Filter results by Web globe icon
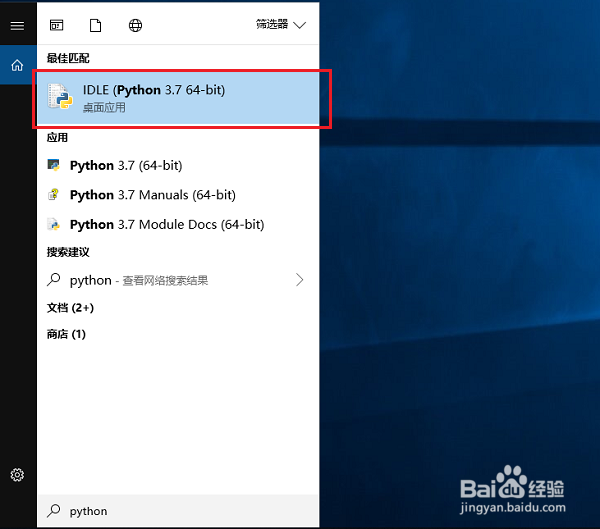Screen dimensions: 600x529 [x=135, y=26]
